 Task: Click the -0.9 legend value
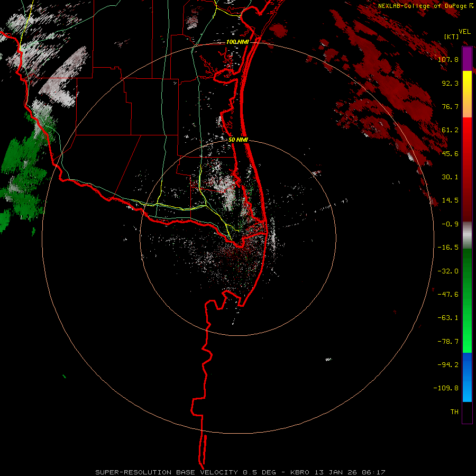click(450, 224)
